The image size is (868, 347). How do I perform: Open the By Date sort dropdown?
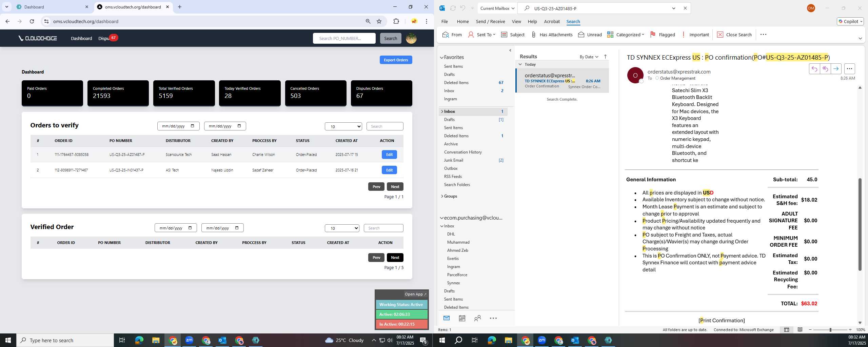[589, 57]
